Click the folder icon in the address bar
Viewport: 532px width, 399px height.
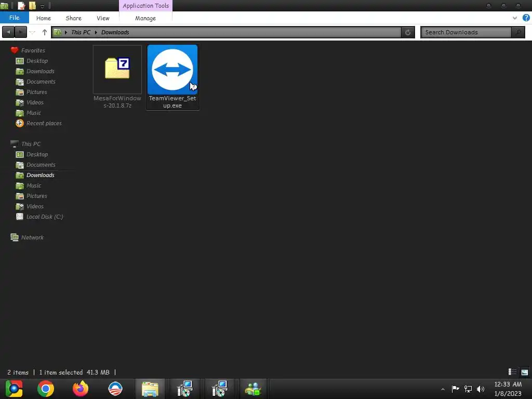click(x=58, y=32)
